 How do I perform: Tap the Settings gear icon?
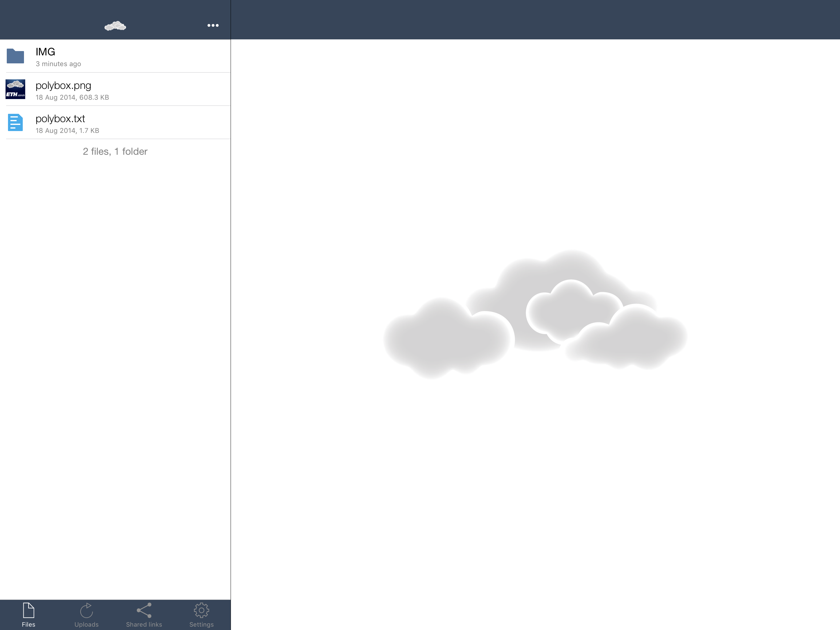[x=201, y=610]
